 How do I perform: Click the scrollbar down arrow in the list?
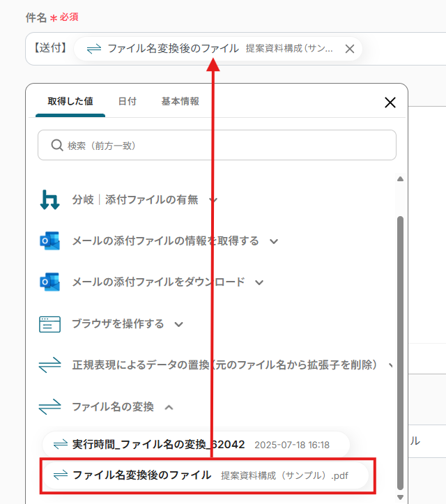pos(400,497)
